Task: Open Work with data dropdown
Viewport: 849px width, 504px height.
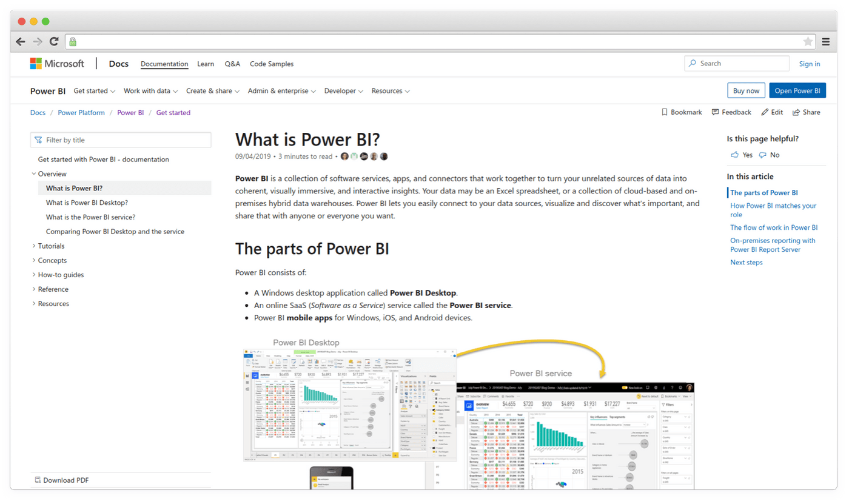Action: tap(151, 91)
